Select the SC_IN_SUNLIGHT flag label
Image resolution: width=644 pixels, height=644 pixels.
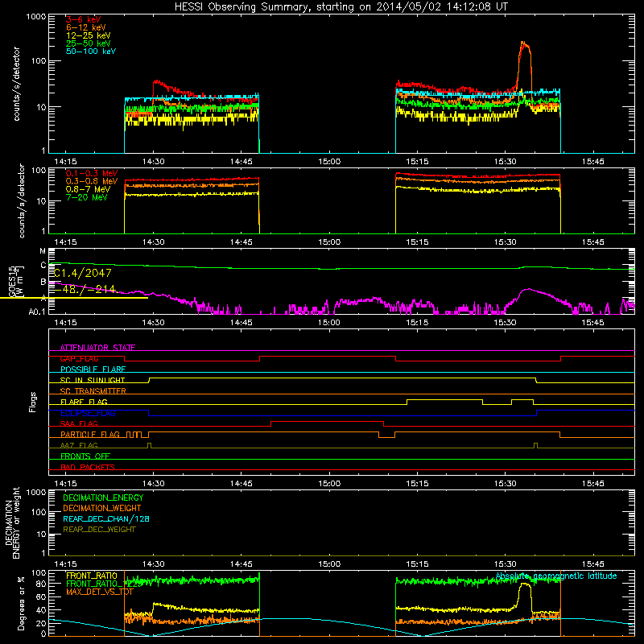click(x=93, y=380)
